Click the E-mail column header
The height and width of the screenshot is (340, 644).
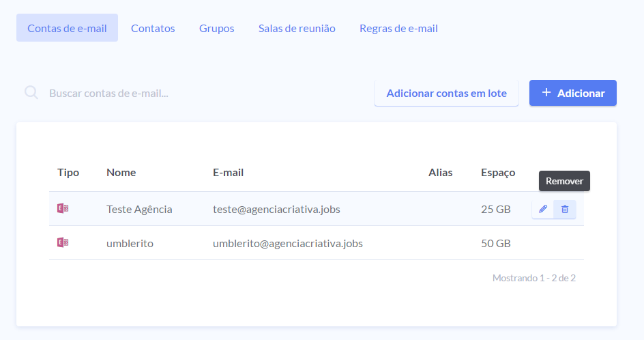click(228, 172)
